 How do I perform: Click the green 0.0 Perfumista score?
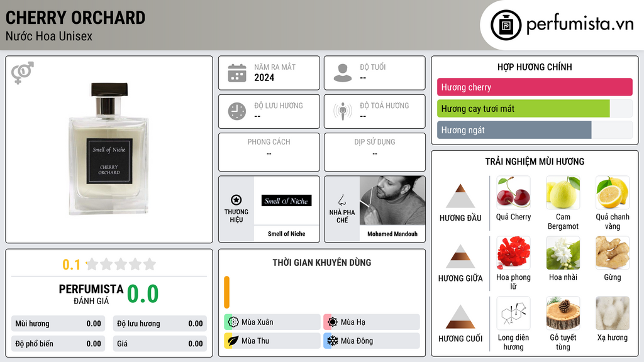(143, 293)
